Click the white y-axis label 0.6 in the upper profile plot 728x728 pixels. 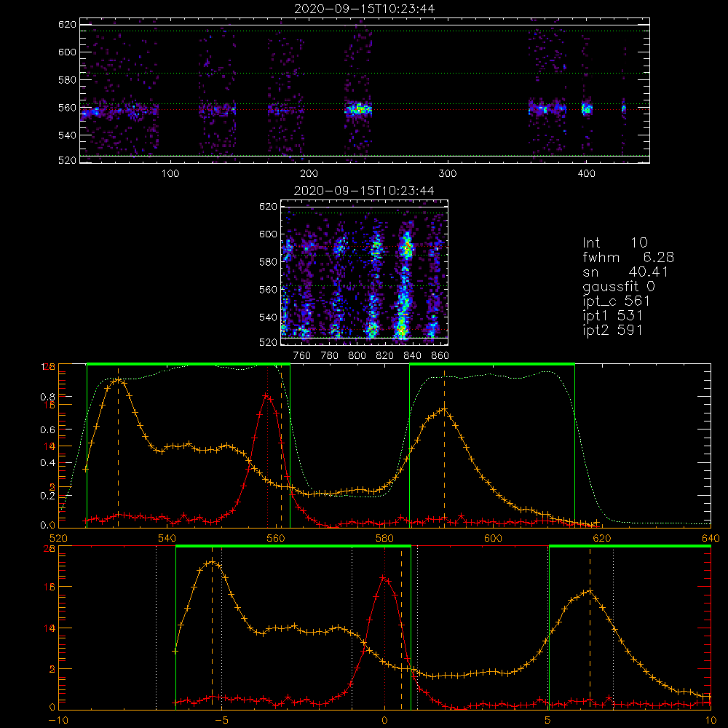pos(48,430)
